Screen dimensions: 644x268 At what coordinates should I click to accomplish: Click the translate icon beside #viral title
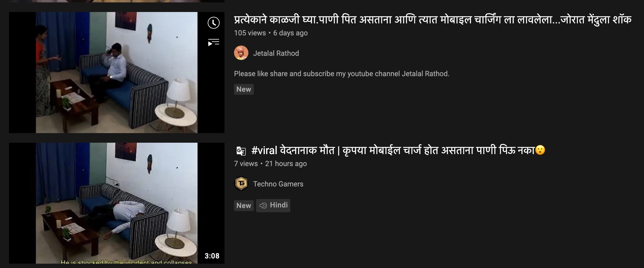click(x=241, y=151)
